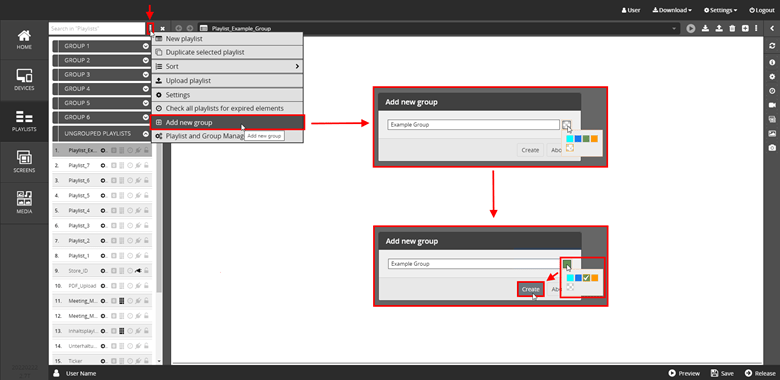The height and width of the screenshot is (380, 780).
Task: Open the Media library section
Action: tap(24, 203)
